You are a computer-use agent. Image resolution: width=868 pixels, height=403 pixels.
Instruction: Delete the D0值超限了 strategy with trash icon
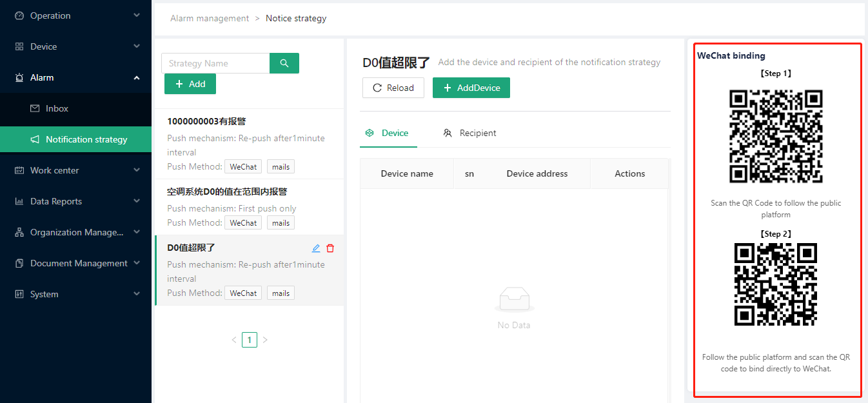pos(330,248)
